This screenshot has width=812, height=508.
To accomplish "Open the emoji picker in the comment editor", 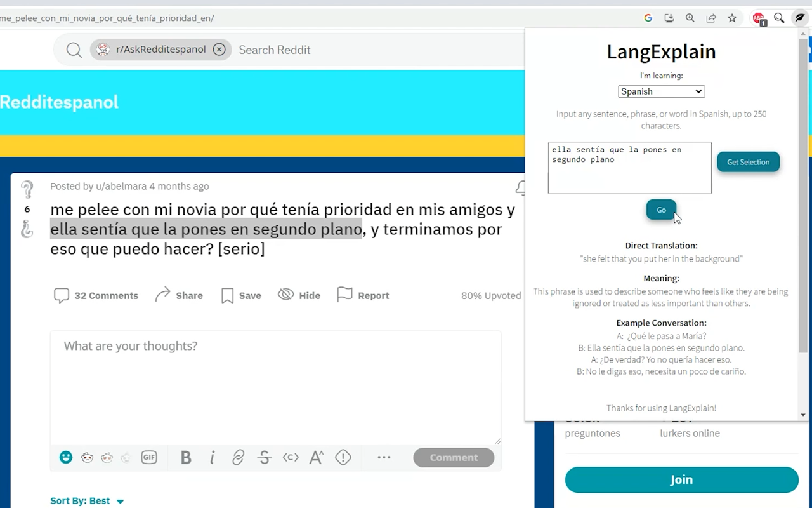I will click(x=65, y=457).
